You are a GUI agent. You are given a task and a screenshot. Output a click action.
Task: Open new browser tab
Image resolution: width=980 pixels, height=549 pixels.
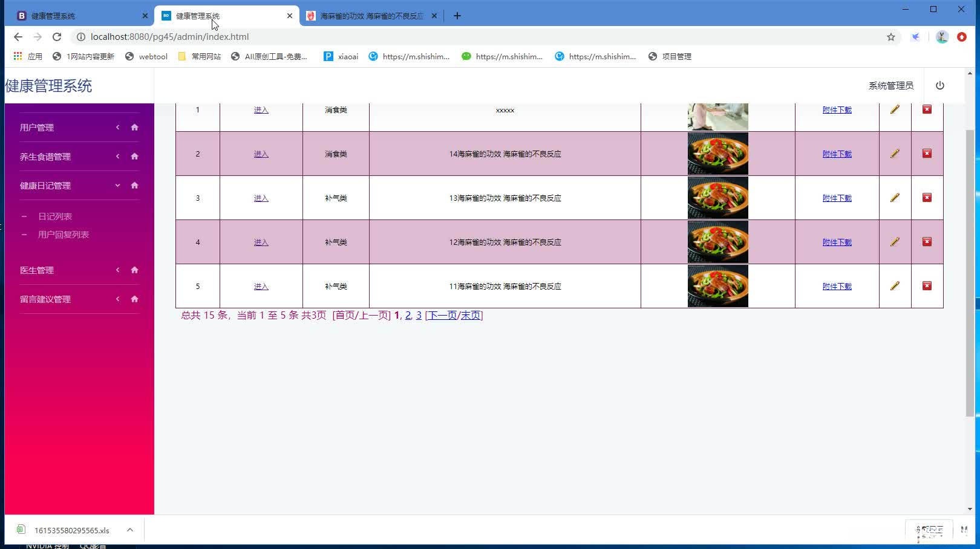point(457,16)
